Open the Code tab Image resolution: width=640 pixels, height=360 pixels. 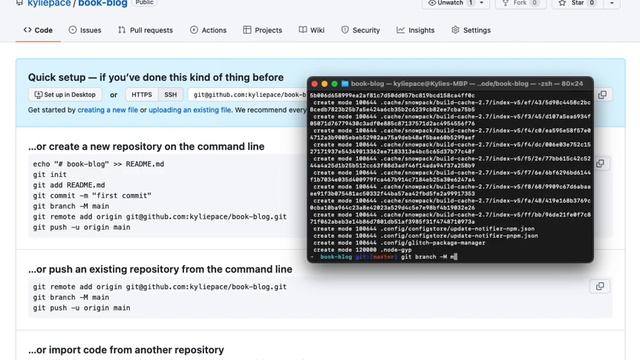click(38, 30)
